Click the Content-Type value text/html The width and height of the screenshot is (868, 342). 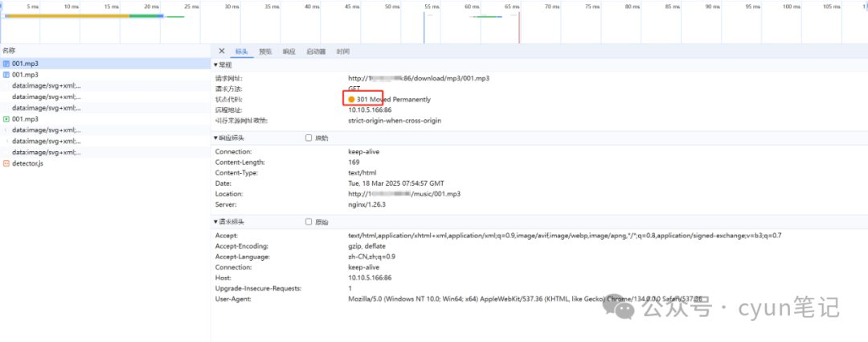[362, 173]
